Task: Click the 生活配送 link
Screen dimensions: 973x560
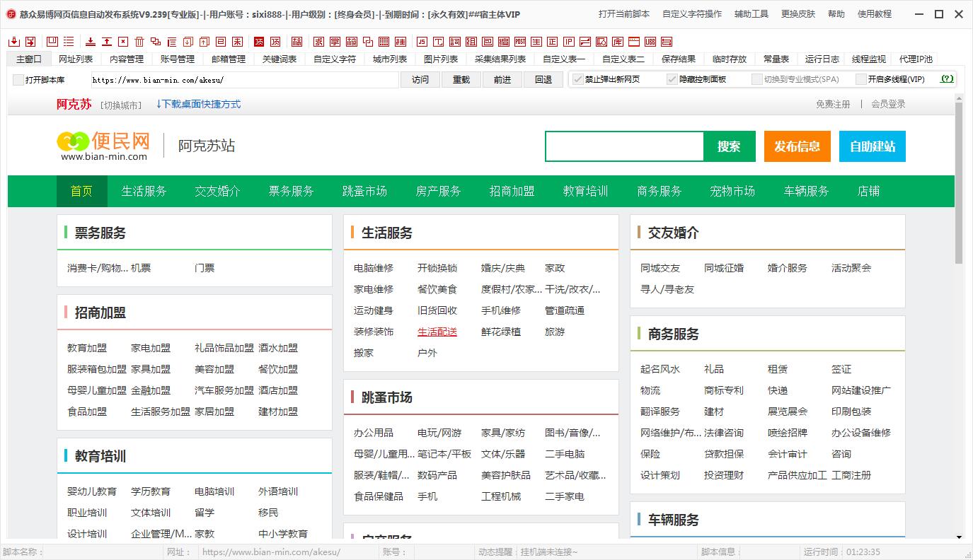Action: click(x=437, y=332)
